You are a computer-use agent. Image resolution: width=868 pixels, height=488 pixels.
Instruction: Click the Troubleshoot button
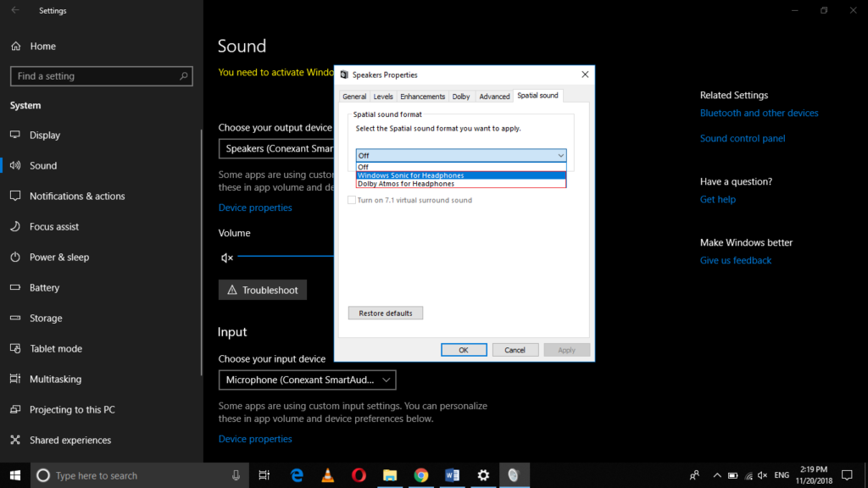point(263,290)
